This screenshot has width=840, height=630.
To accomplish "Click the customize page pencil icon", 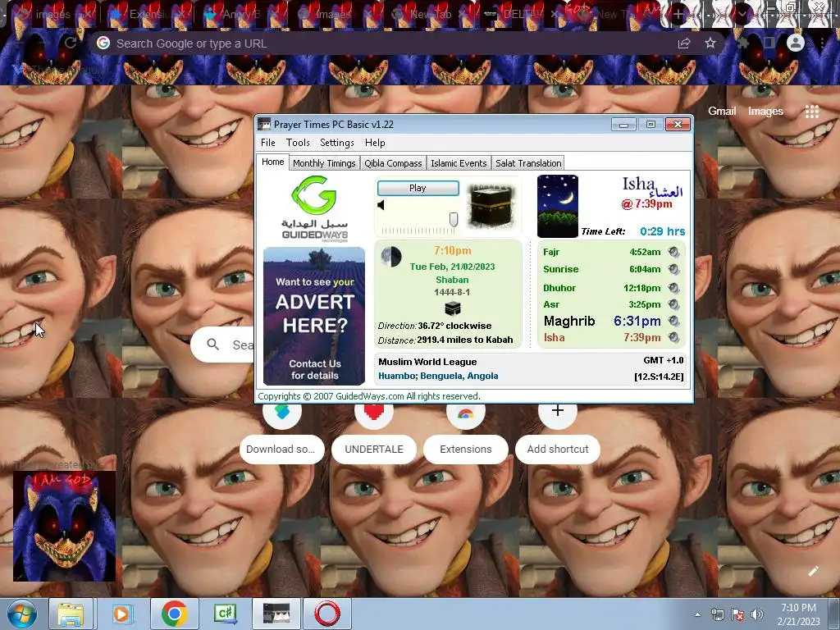I will pos(814,571).
